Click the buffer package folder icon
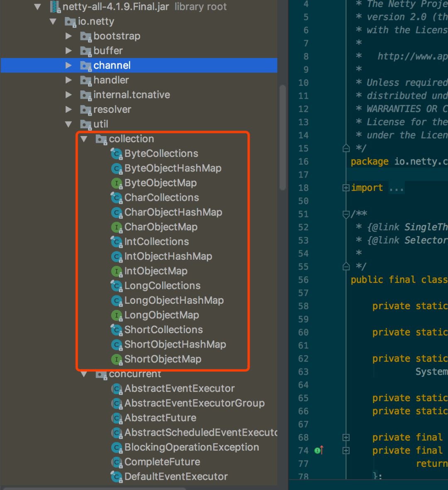Screen dimensions: 448x490 click(85, 51)
